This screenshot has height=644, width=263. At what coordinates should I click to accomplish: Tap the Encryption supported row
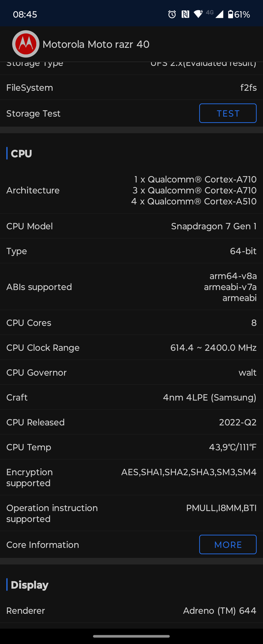(131, 477)
